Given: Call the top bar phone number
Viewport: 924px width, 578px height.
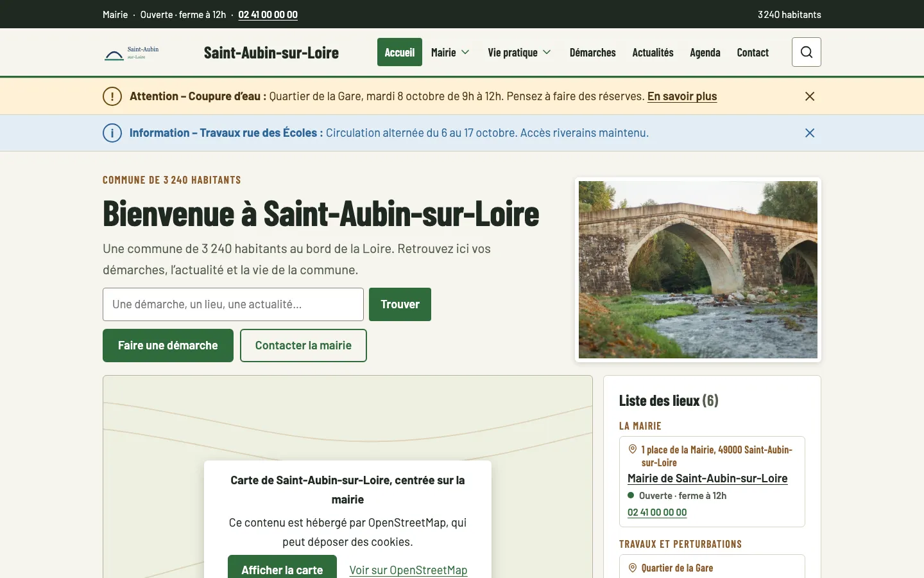Looking at the screenshot, I should 268,14.
